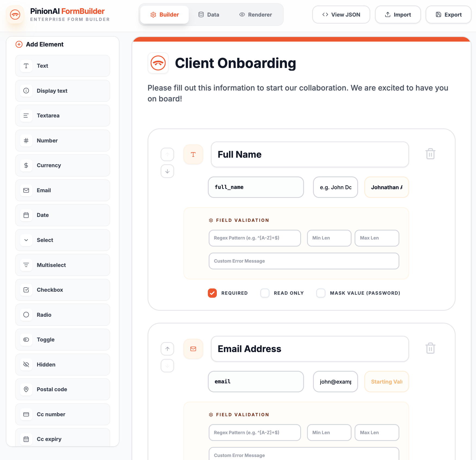Export the current form
Viewport: 476px width, 460px height.
click(x=448, y=14)
